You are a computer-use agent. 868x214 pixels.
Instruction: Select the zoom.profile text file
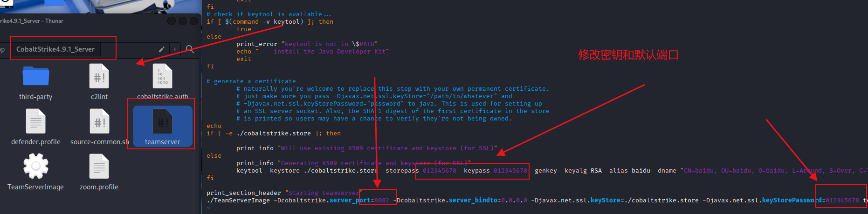point(99,172)
